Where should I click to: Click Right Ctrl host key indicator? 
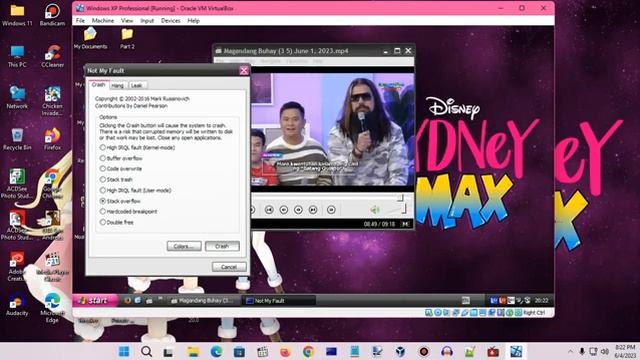(533, 313)
